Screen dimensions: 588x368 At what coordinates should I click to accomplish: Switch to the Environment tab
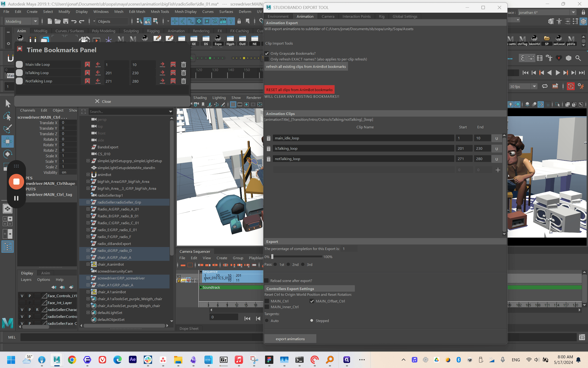(278, 16)
